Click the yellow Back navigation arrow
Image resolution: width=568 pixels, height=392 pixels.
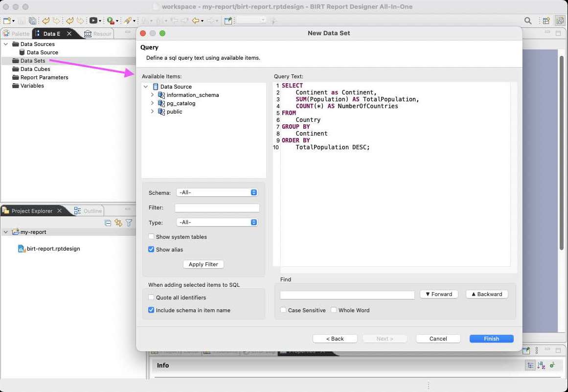click(x=196, y=21)
